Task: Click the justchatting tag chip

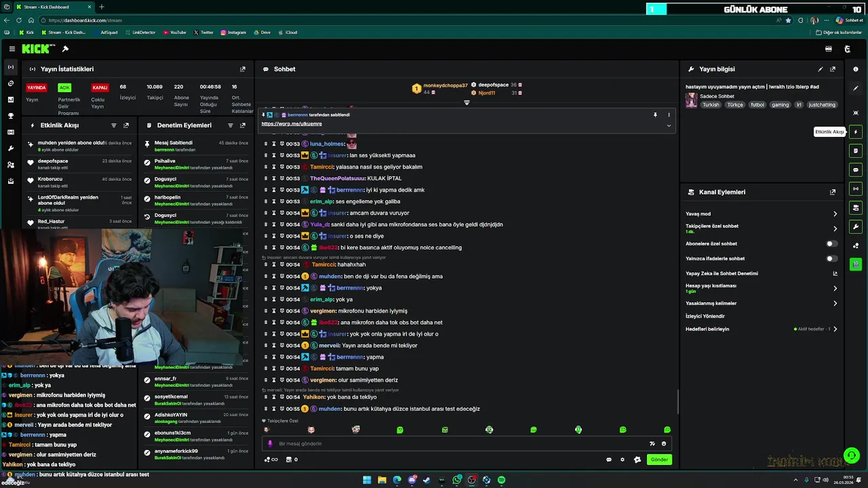Action: pos(822,105)
